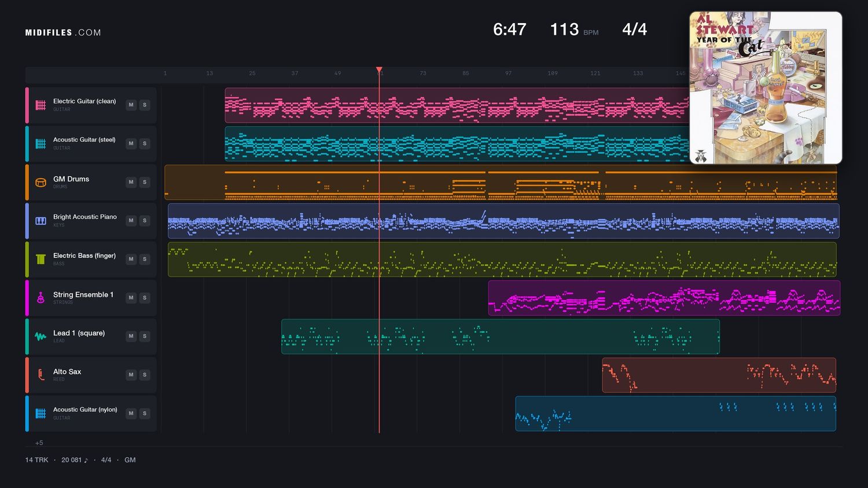The image size is (868, 488).
Task: Click the Acoustic Guitar (nylon) track icon
Action: pos(41,413)
